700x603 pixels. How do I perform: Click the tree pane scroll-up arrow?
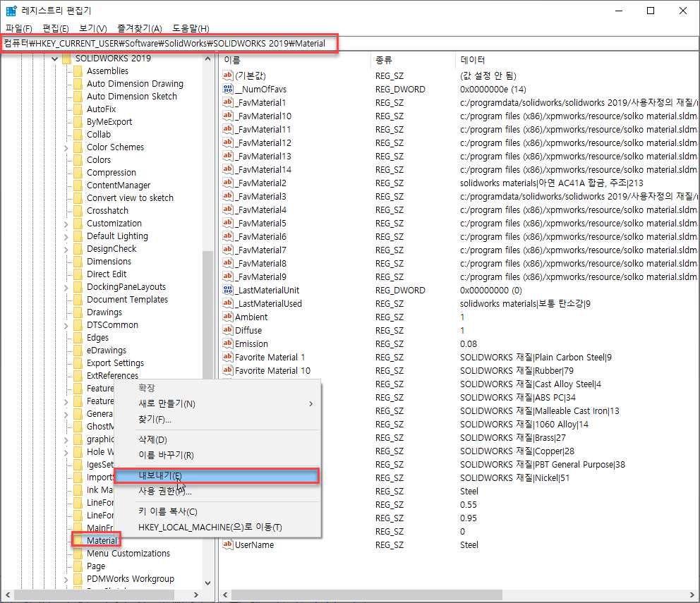(207, 59)
